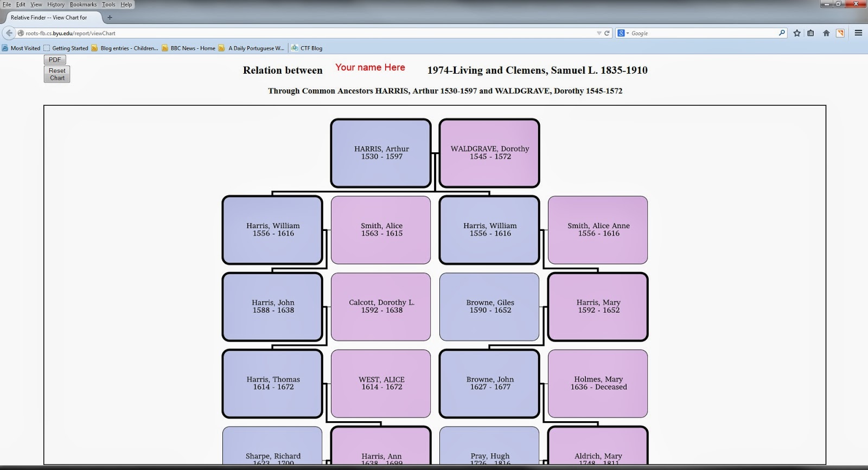Open the Tools menu
This screenshot has height=470, width=868.
click(108, 4)
